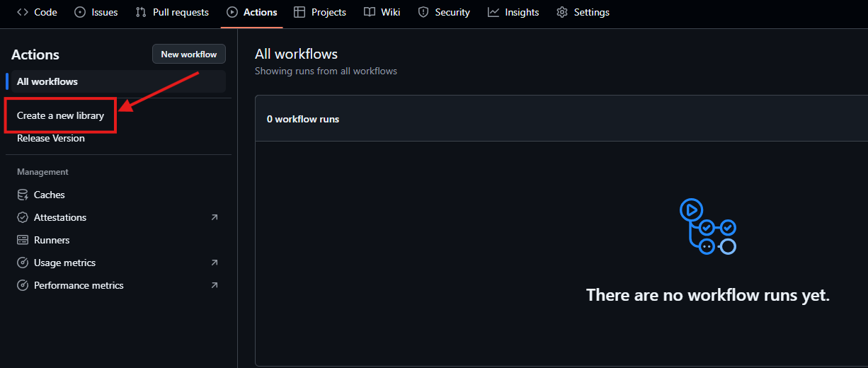Click the Performance metrics meter icon
The height and width of the screenshot is (368, 868).
point(23,285)
